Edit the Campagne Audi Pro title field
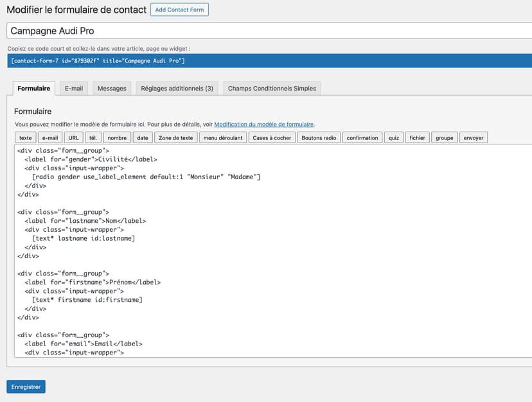 [269, 31]
